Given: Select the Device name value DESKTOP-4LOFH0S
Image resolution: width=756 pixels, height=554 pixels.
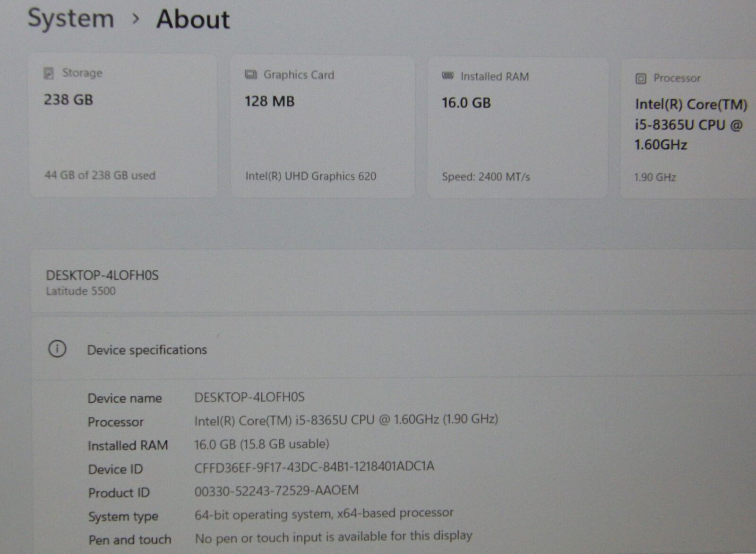Looking at the screenshot, I should click(249, 397).
